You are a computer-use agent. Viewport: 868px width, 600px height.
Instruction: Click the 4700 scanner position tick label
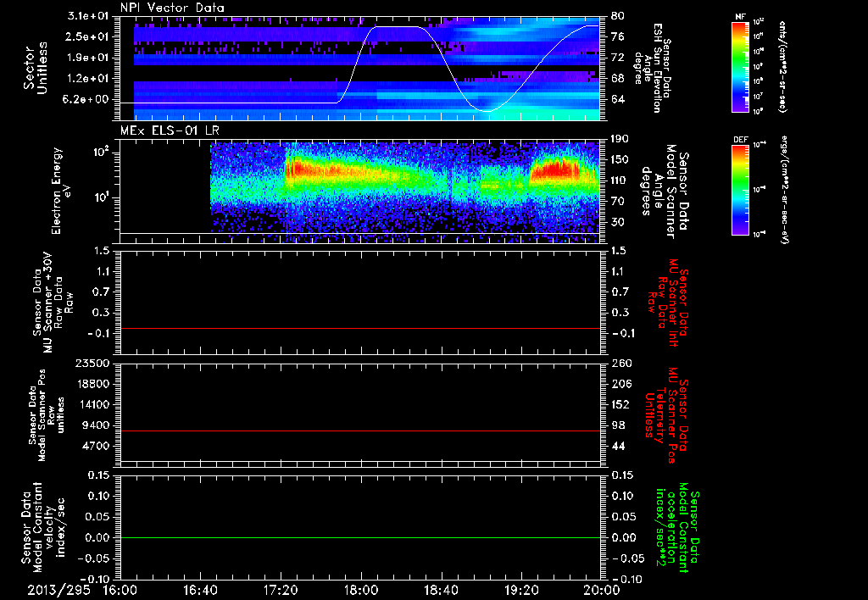point(97,446)
